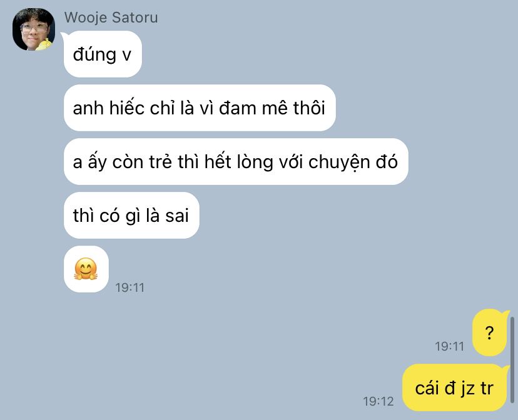Select the message bubble "đúng v"
This screenshot has height=420, width=518.
[103, 54]
